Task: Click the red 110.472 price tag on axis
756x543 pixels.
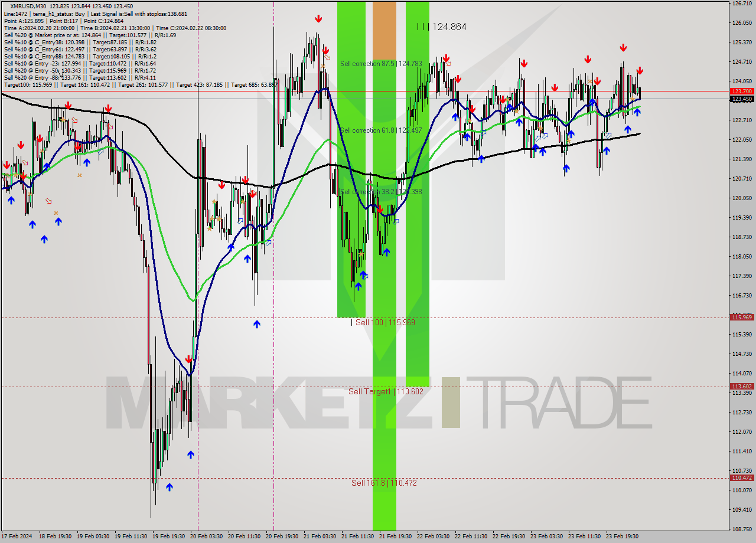Action: click(742, 478)
